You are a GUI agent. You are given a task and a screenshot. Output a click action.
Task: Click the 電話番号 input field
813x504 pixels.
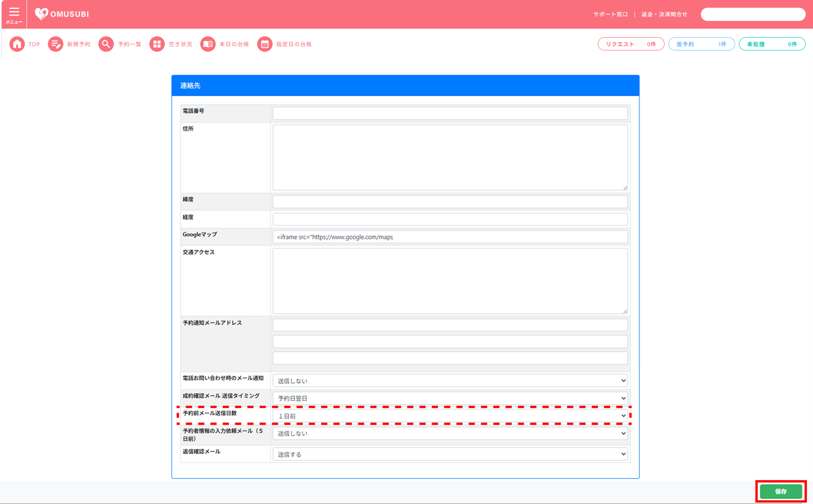point(450,113)
